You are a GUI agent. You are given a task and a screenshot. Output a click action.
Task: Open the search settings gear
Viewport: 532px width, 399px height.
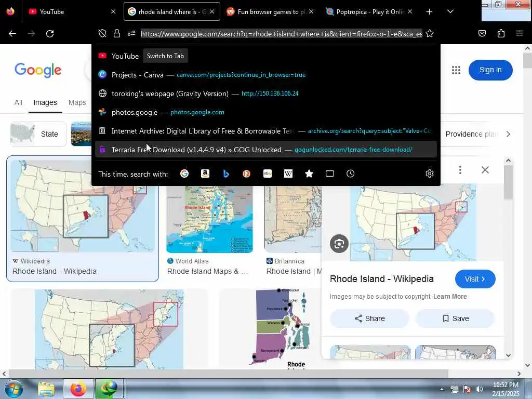[430, 174]
